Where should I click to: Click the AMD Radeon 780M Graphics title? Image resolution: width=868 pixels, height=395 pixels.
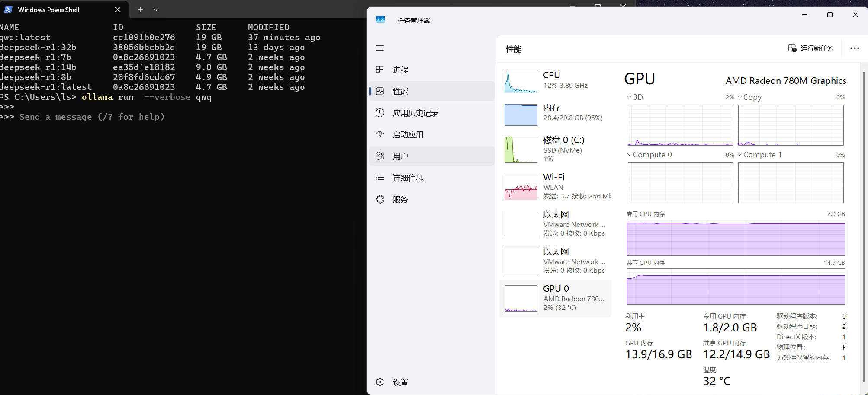coord(786,81)
